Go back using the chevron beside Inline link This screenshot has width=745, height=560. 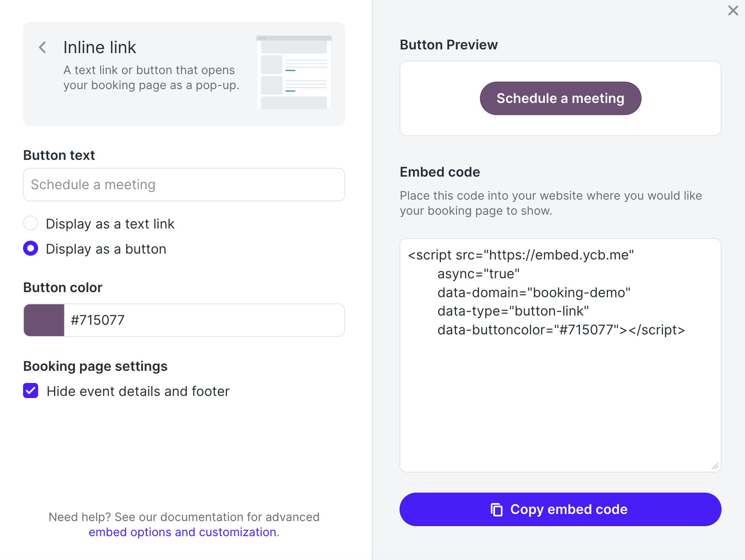coord(42,47)
